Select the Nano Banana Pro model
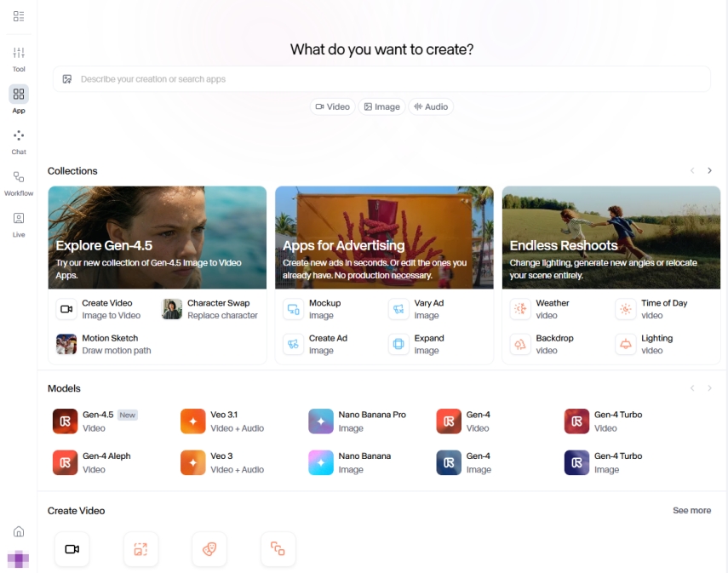The height and width of the screenshot is (573, 728). pyautogui.click(x=358, y=421)
